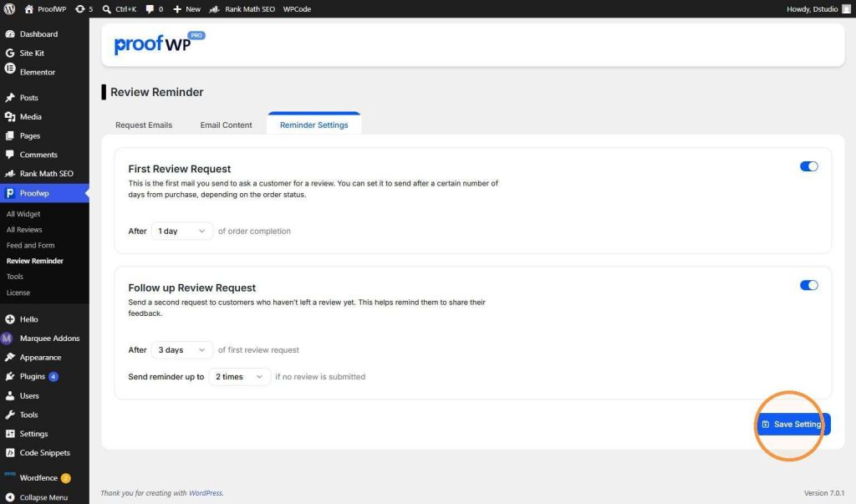The height and width of the screenshot is (504, 856).
Task: Click the proofWP PRO logo
Action: click(x=160, y=43)
